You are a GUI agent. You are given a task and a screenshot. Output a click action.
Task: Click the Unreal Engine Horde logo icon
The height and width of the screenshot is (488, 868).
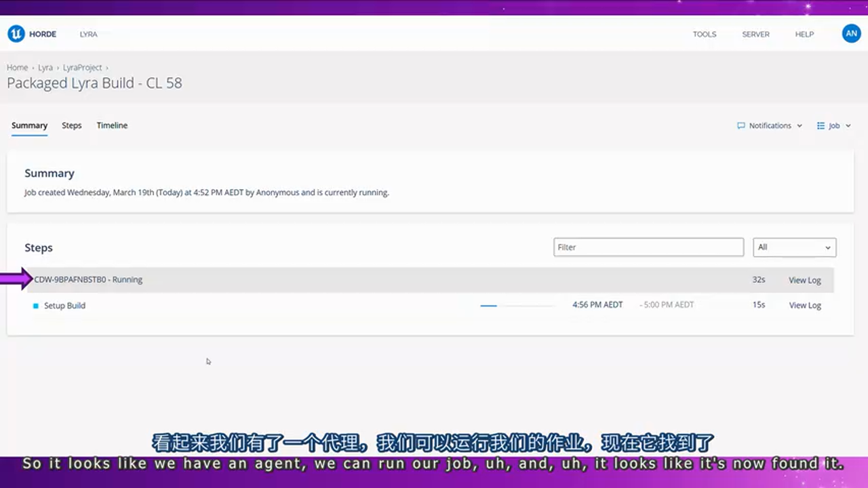(x=16, y=34)
